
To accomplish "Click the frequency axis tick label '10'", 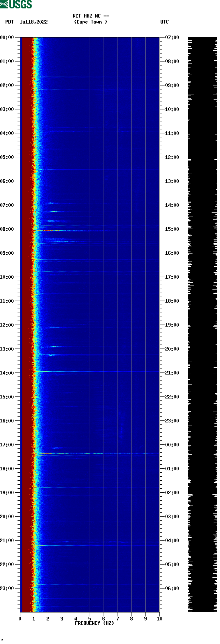I will (x=159, y=619).
